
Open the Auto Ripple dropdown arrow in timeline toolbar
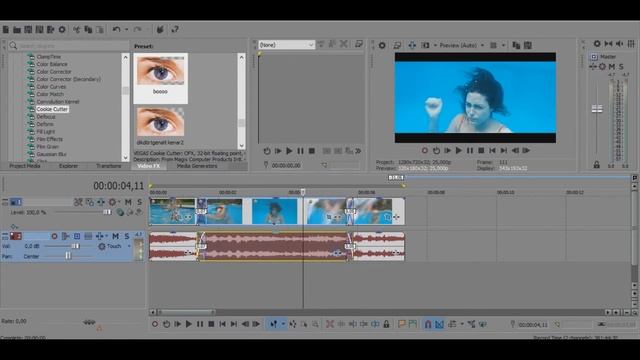[x=462, y=324]
